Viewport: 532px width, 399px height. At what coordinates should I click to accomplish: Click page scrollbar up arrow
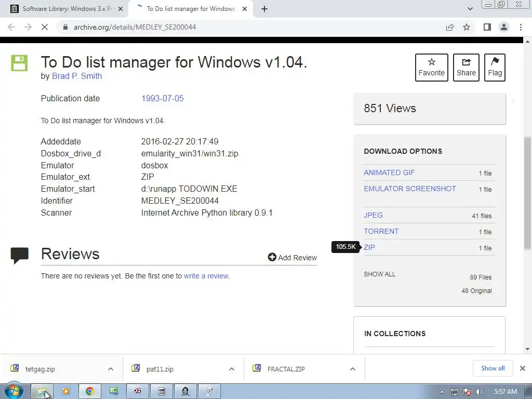[527, 42]
